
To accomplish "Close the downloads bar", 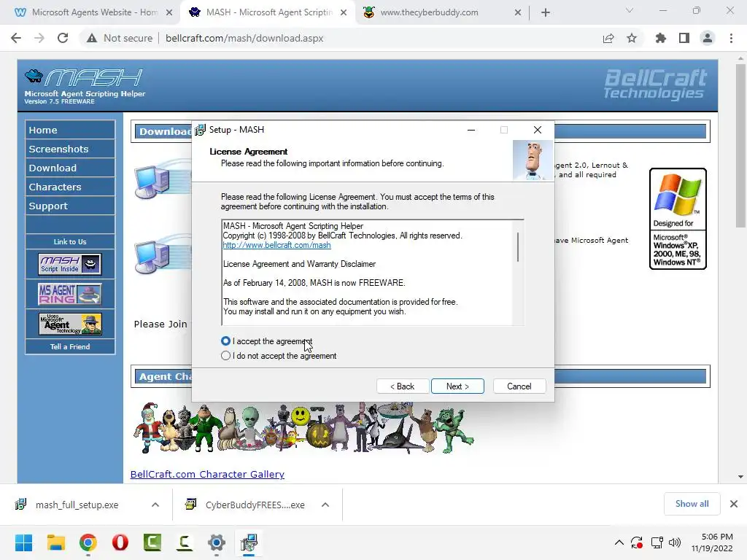I will click(734, 504).
